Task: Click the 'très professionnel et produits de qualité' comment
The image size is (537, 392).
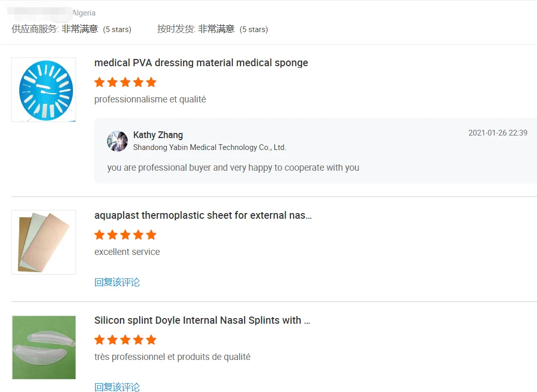Action: [x=172, y=357]
